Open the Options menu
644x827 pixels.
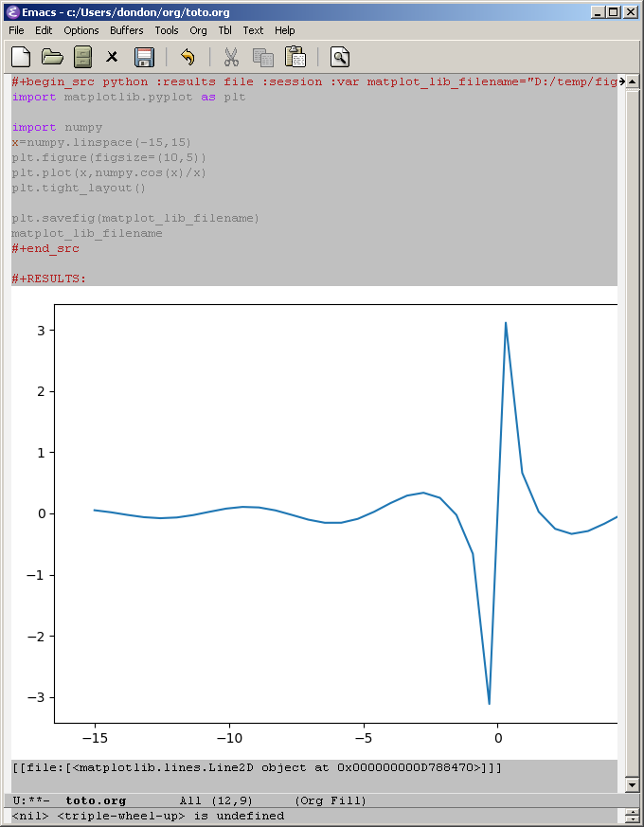[x=81, y=30]
